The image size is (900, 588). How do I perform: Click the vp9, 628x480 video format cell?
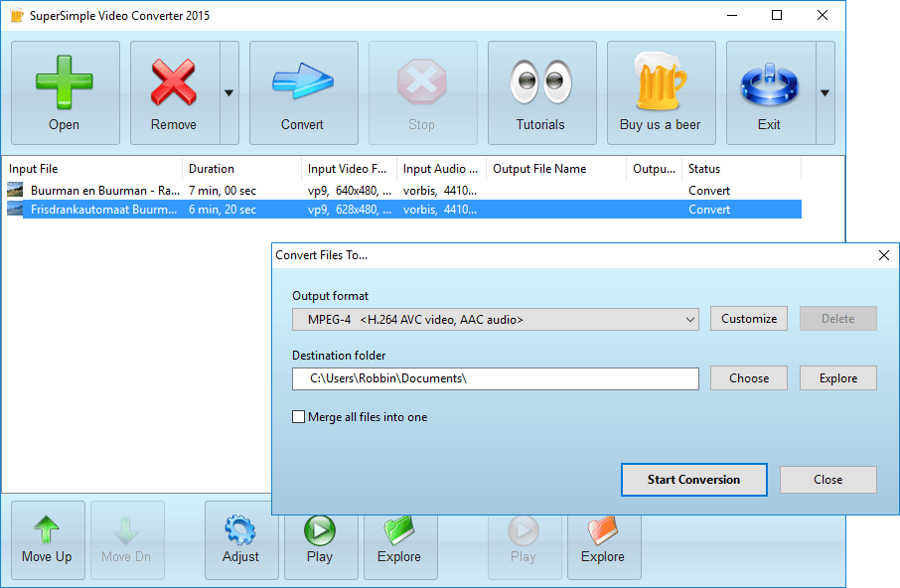(350, 210)
